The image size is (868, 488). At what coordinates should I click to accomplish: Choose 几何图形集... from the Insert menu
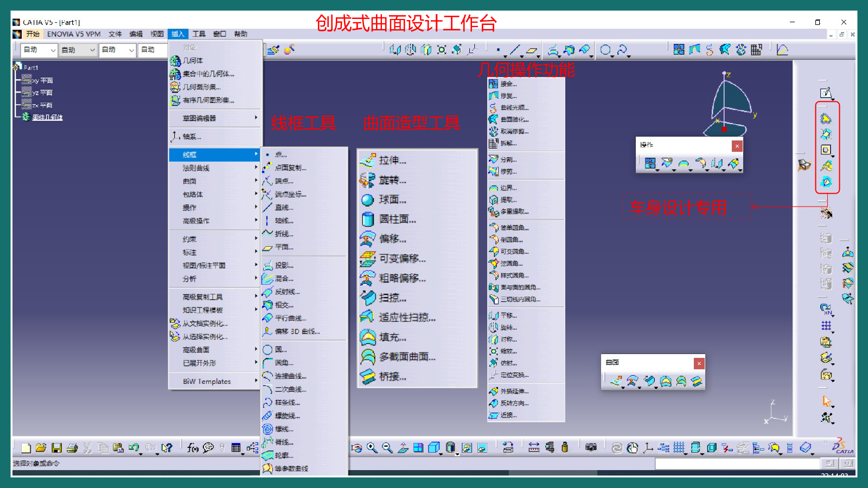[215, 87]
